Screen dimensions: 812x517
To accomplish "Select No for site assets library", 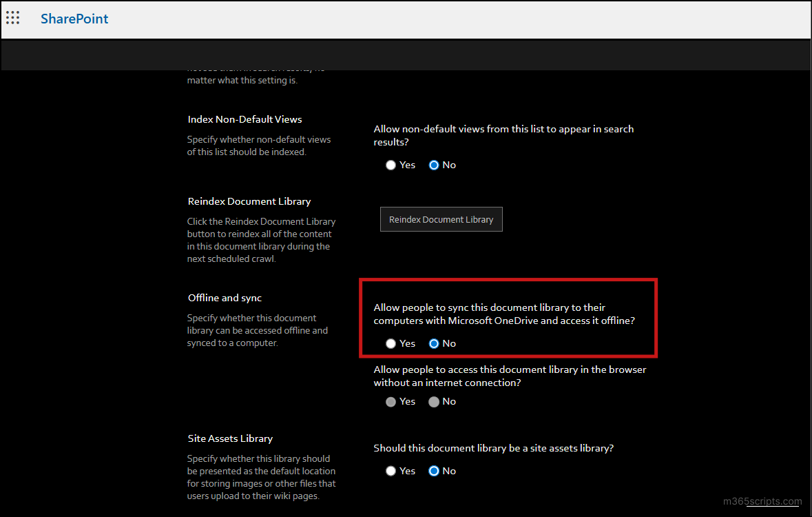I will click(x=434, y=471).
